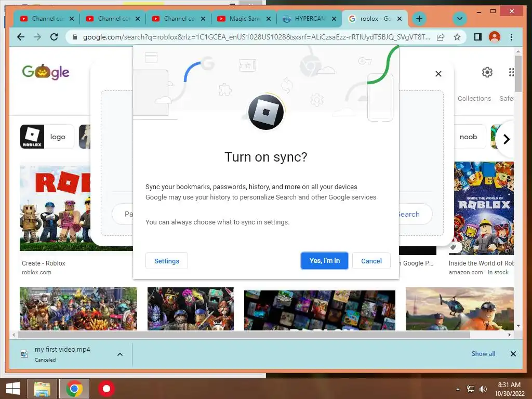This screenshot has height=399, width=532.
Task: Open the Chrome three-dot menu
Action: point(512,37)
